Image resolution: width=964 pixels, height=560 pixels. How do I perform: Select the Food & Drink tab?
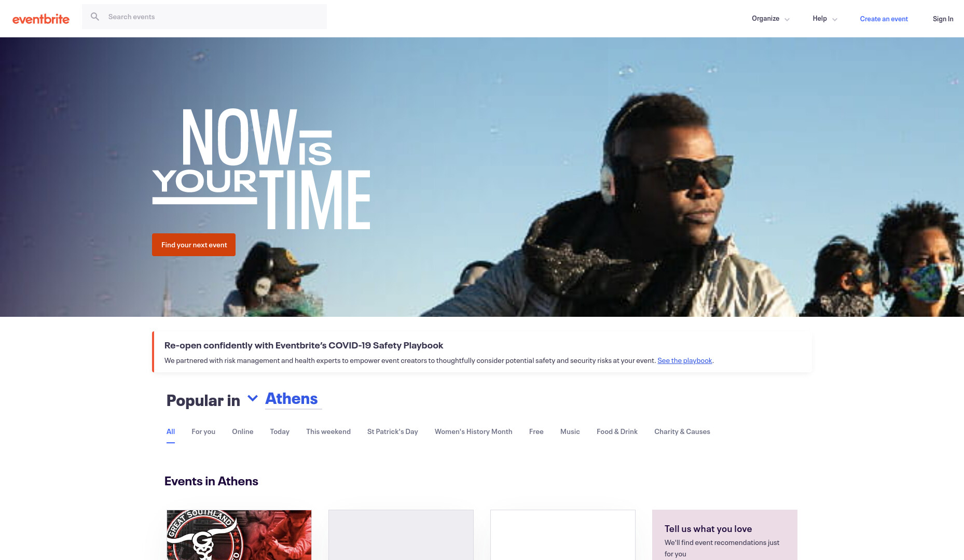click(617, 431)
